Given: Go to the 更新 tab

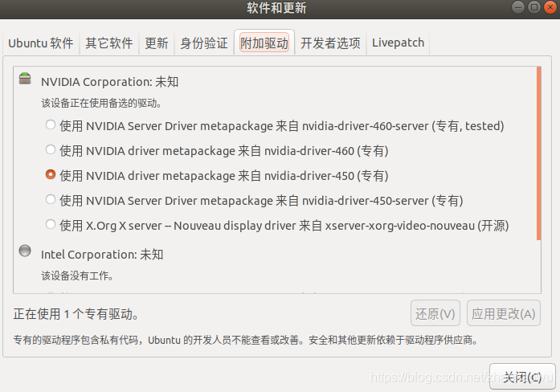Looking at the screenshot, I should tap(157, 43).
